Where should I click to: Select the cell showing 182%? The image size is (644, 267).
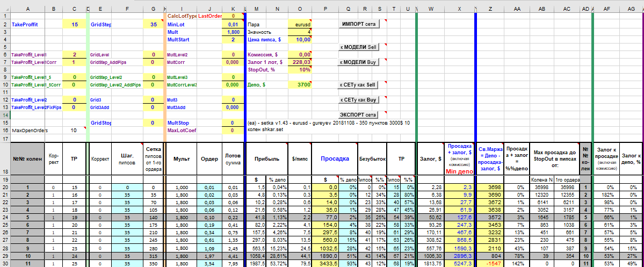607,194
